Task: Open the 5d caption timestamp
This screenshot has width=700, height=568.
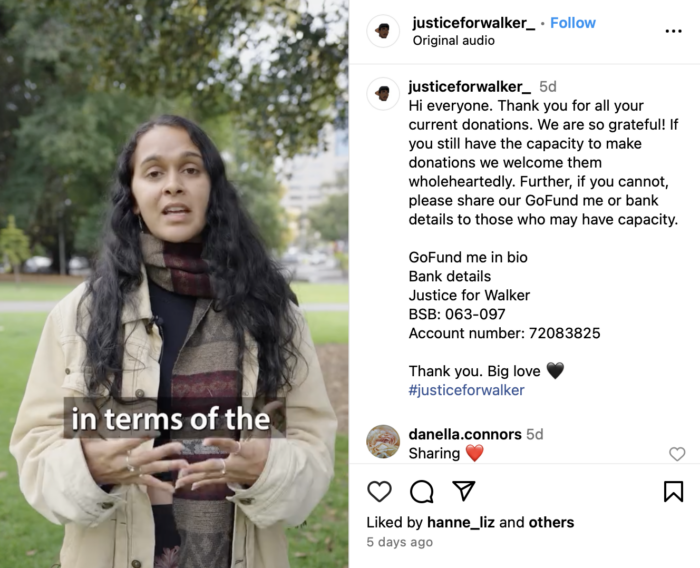Action: (548, 87)
